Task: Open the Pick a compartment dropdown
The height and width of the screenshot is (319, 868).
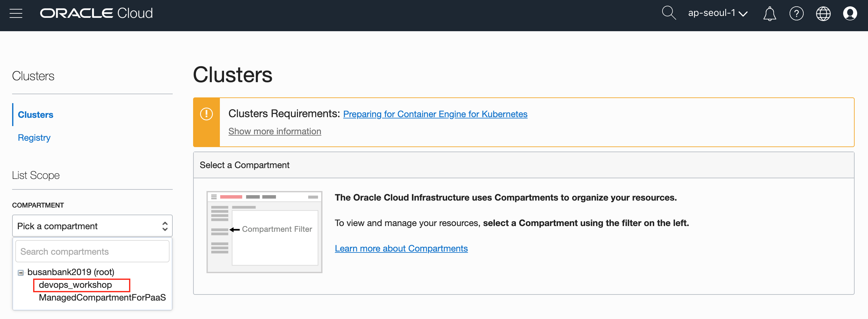Action: tap(92, 226)
